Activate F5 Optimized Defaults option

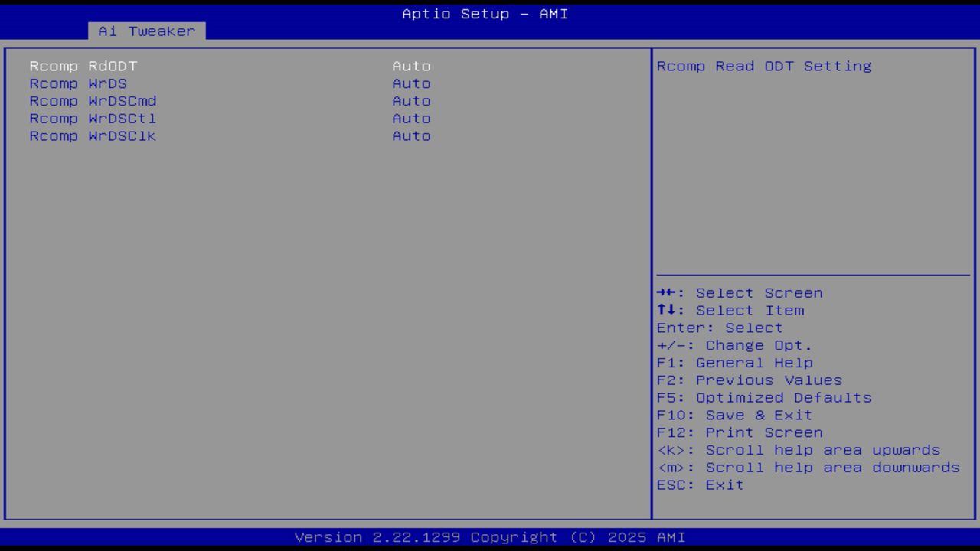(x=763, y=397)
